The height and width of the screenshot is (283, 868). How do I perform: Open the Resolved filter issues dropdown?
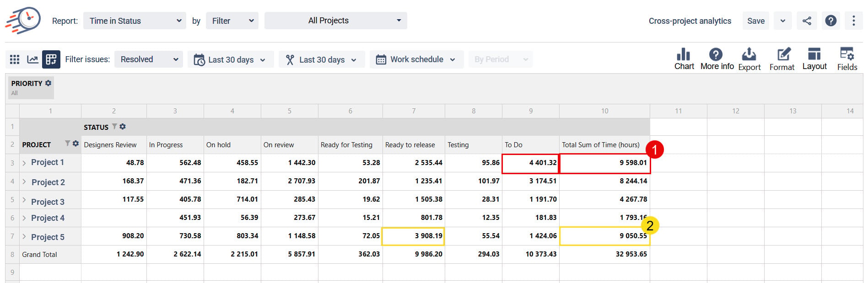[148, 59]
